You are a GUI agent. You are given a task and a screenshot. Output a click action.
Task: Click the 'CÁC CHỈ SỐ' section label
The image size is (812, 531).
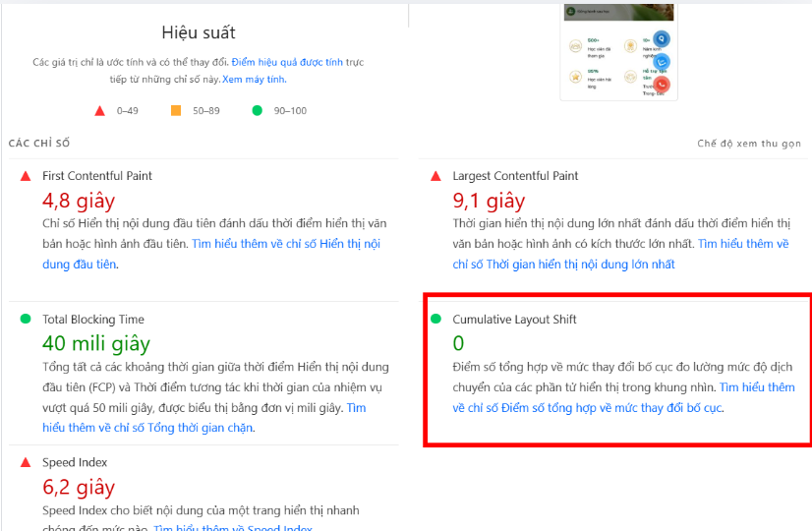[x=39, y=143]
